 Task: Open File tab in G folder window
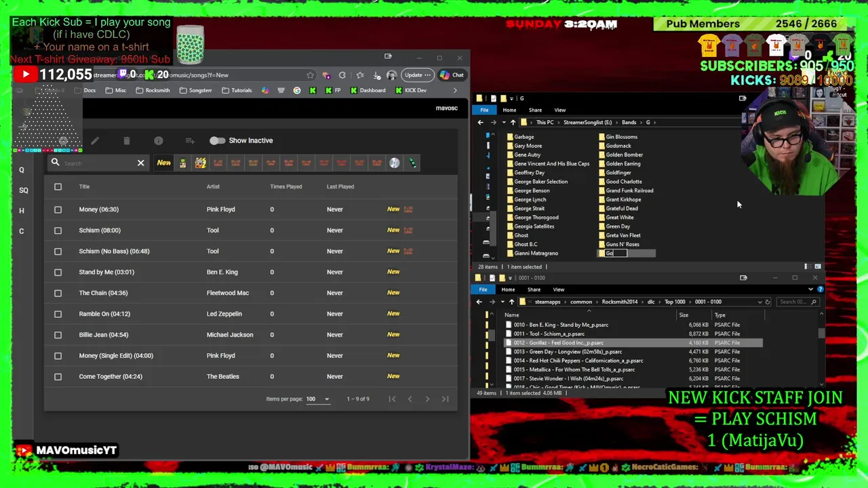click(x=484, y=110)
